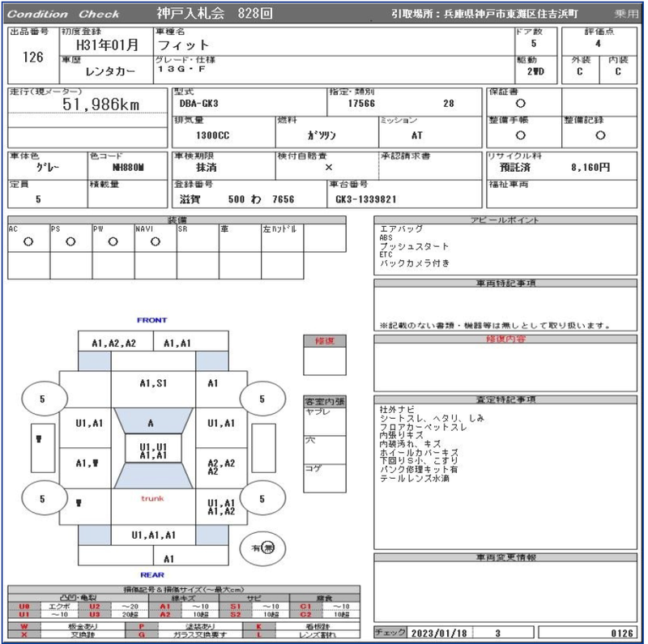Click the drive type 2WD
This screenshot has width=648, height=644.
[535, 71]
